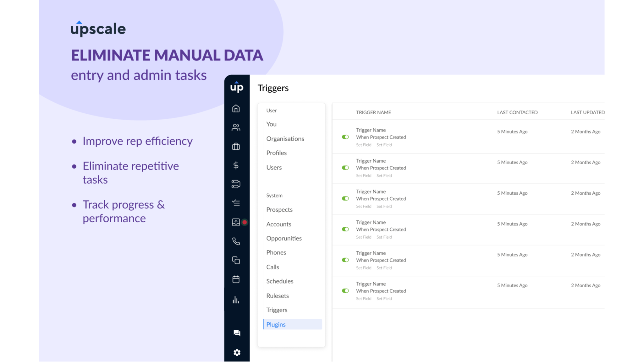
Task: Open the Settings gear at sidebar bottom
Action: [x=237, y=353]
